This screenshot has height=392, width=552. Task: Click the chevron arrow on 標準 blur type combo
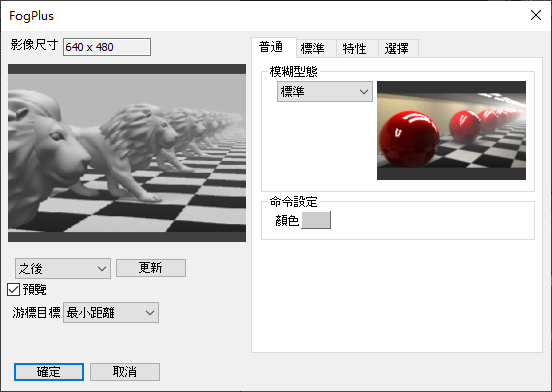364,92
